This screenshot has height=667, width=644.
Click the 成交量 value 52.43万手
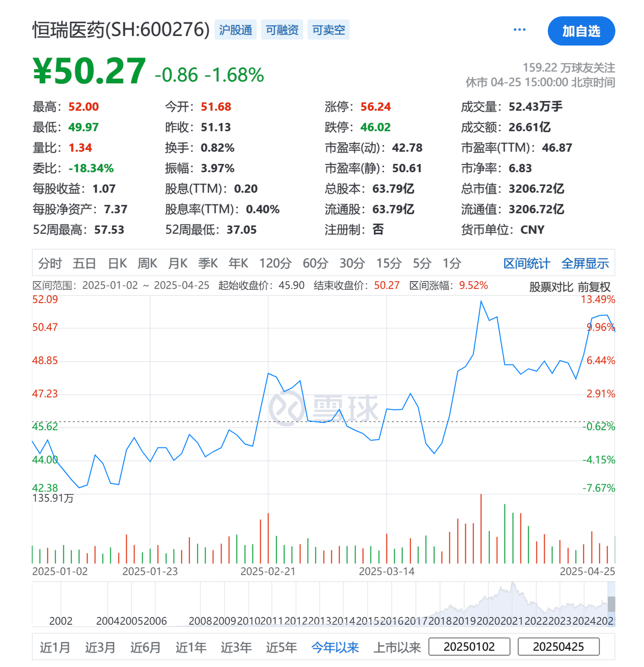pos(536,107)
